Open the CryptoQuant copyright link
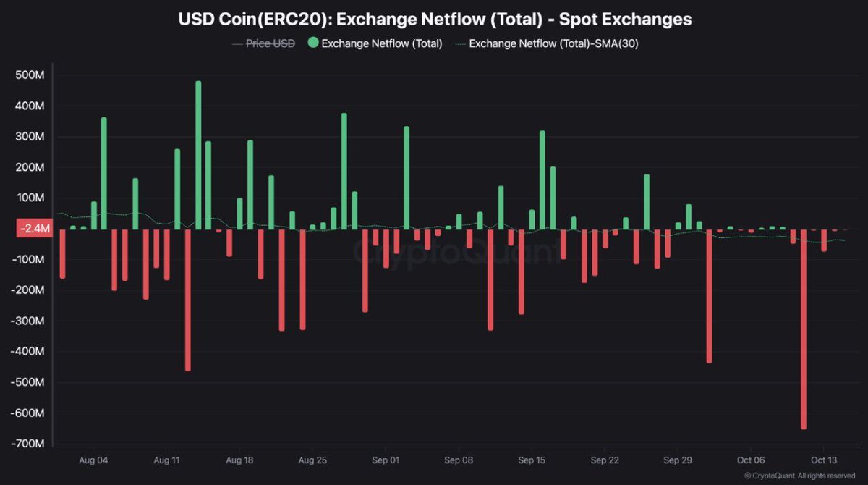Viewport: 868px width, 485px height. (799, 475)
